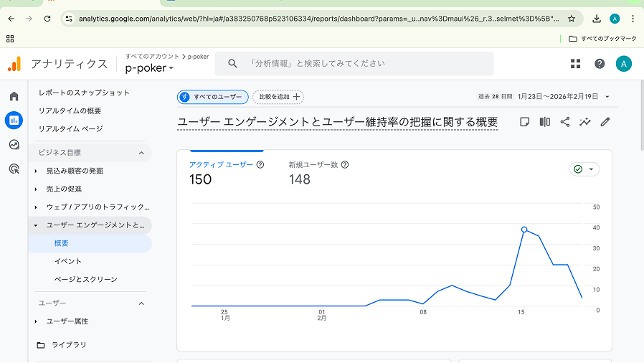
Task: Click the edit comparisons columns icon
Action: pos(544,122)
